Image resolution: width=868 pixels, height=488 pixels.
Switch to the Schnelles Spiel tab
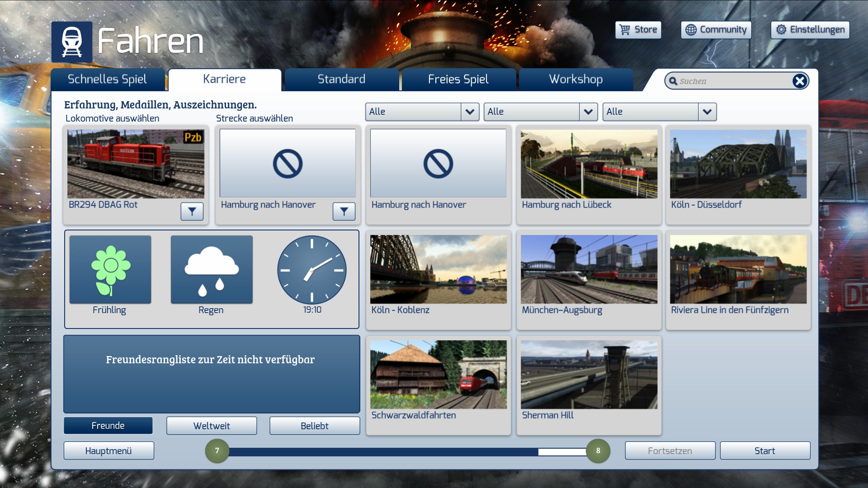coord(108,80)
